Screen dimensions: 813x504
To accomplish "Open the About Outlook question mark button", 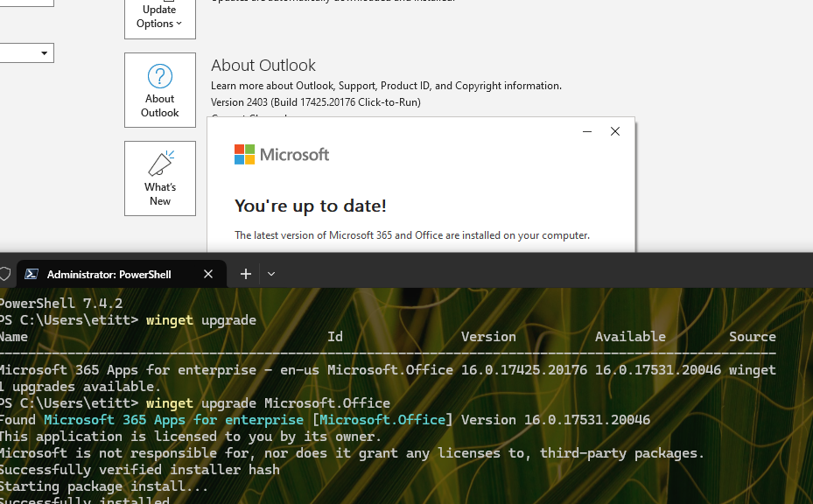I will pos(159,90).
